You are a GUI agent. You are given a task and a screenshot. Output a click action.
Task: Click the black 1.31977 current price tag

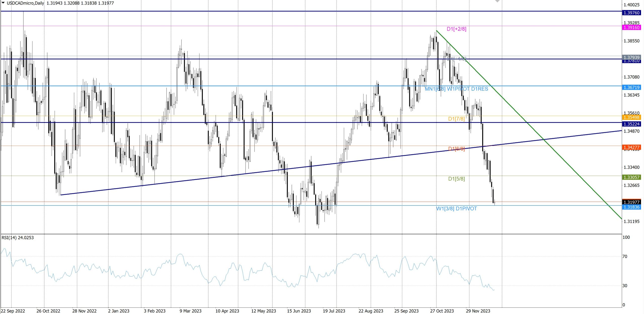tap(631, 202)
